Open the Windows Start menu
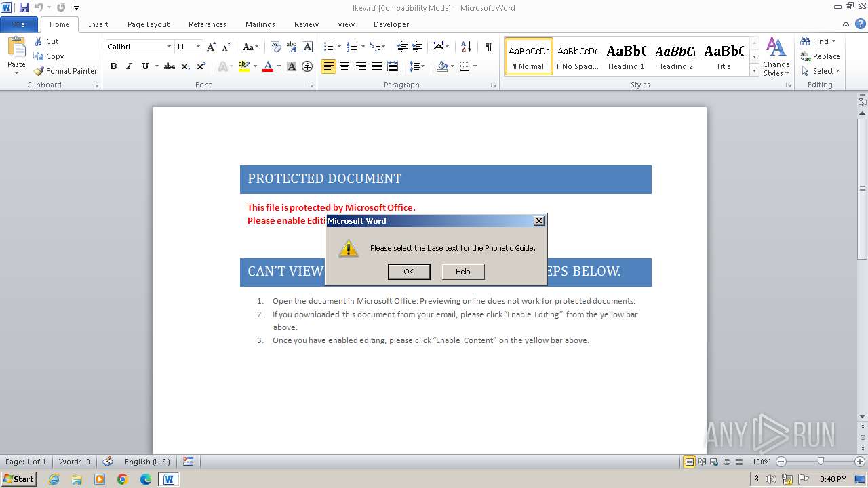Viewport: 868px width, 488px height. (18, 479)
